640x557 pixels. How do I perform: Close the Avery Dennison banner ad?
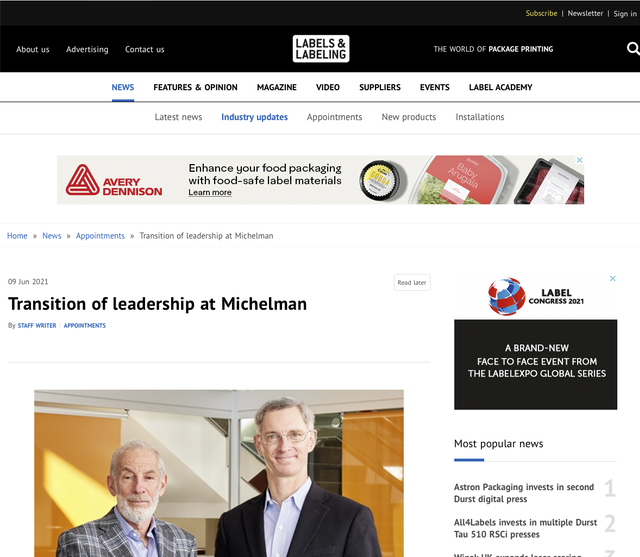pos(579,160)
